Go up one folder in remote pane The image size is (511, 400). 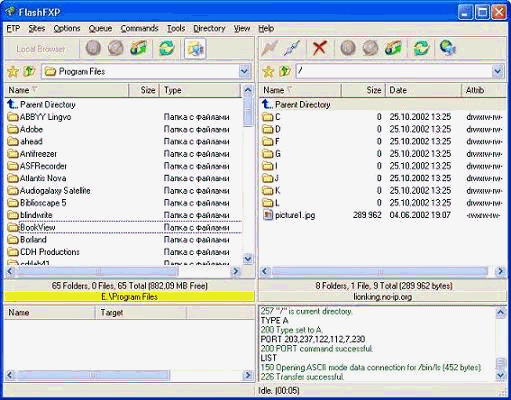(284, 71)
